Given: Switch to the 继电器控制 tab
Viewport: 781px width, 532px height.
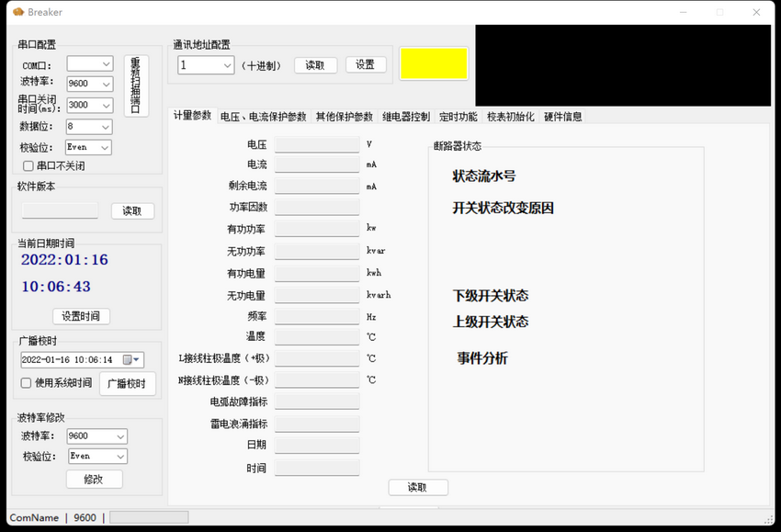Looking at the screenshot, I should [405, 117].
